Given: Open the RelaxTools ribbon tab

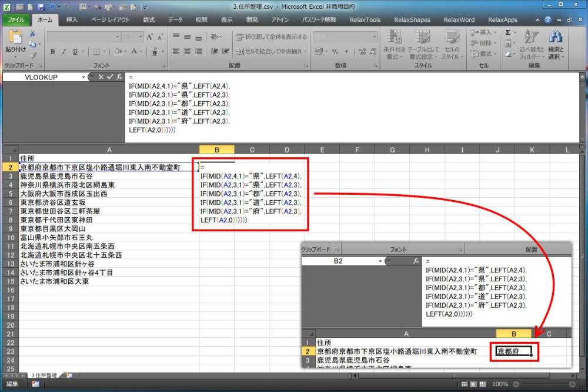Looking at the screenshot, I should [365, 19].
